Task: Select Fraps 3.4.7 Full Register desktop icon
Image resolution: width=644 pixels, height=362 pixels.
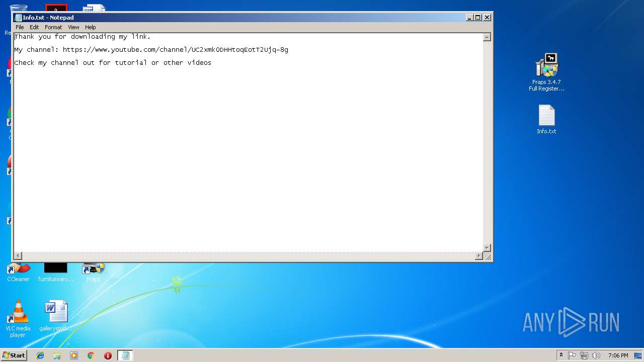Action: click(x=547, y=72)
